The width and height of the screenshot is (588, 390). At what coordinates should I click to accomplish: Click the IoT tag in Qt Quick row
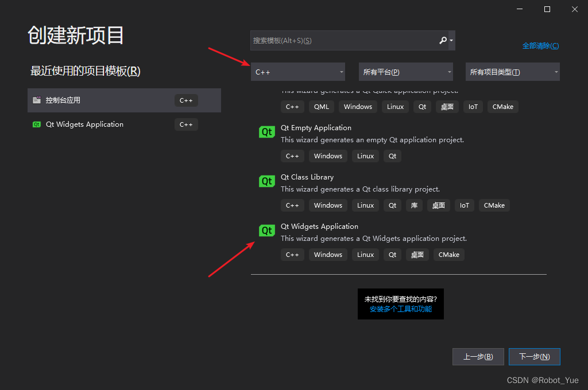473,107
